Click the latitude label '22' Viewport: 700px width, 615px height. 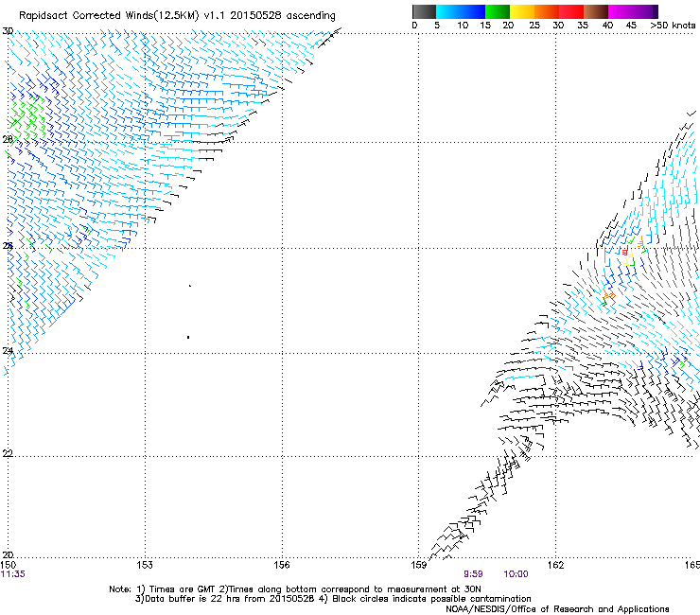tap(8, 453)
